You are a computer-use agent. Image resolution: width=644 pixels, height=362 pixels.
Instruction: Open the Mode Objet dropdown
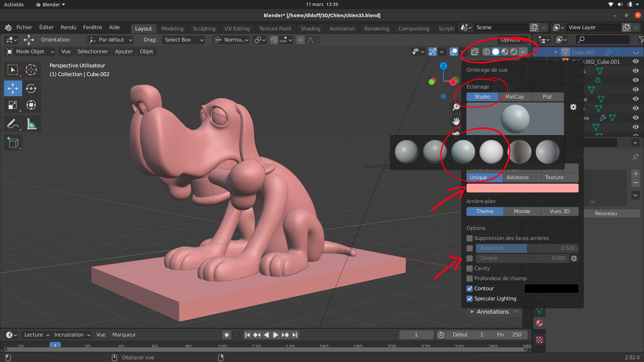click(x=30, y=52)
